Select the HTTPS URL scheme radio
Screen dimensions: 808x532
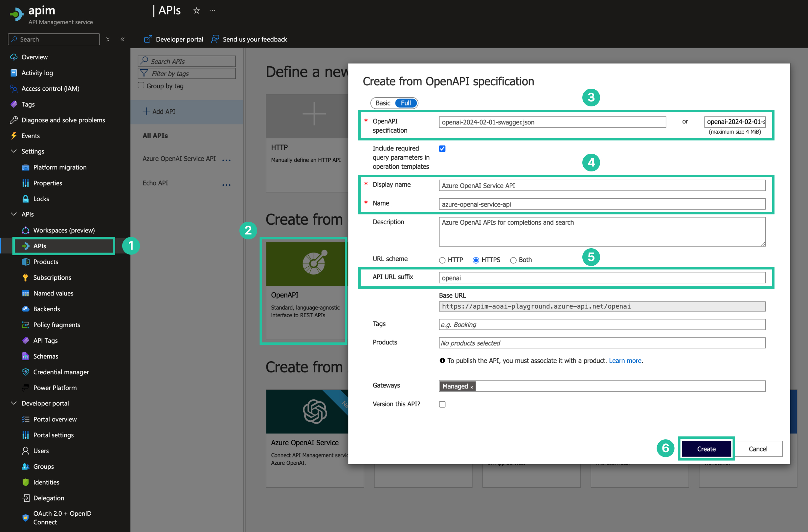pos(476,260)
